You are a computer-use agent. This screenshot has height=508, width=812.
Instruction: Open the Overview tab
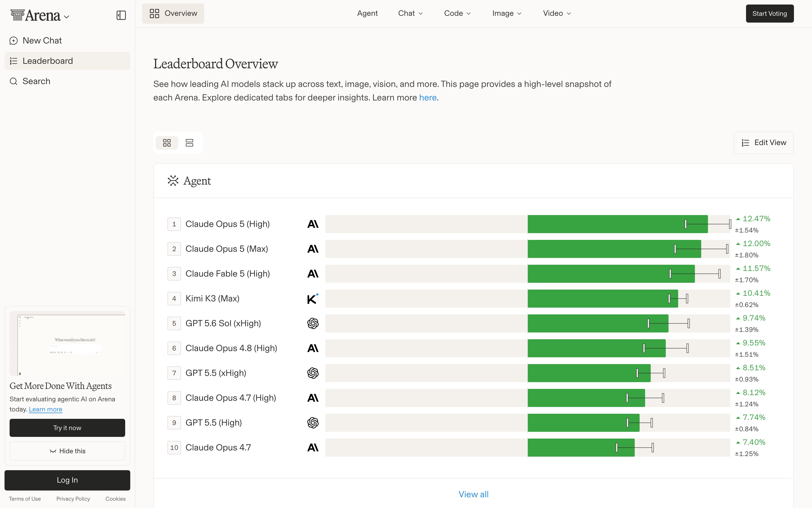point(173,14)
